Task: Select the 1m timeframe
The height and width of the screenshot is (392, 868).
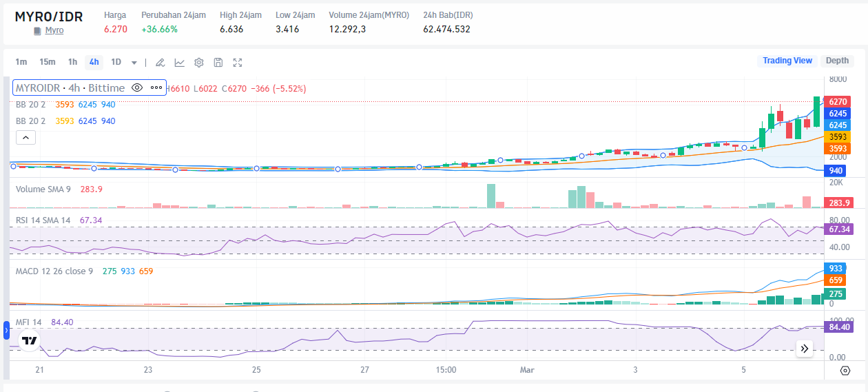Action: click(x=21, y=62)
